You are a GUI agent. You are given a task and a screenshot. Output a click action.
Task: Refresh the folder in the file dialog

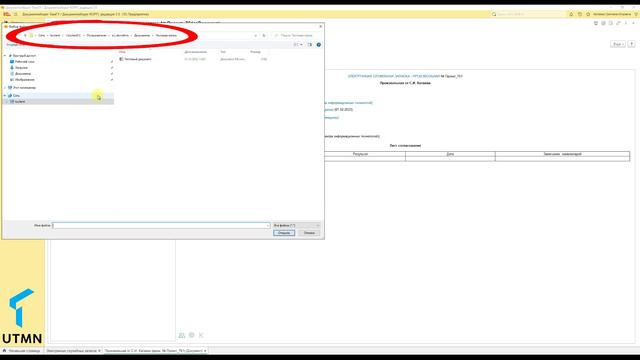point(264,36)
